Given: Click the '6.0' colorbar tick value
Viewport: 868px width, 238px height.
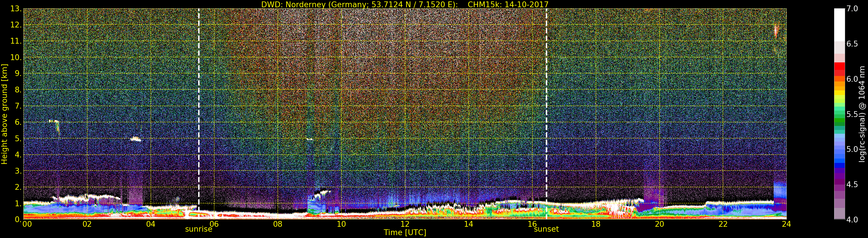Looking at the screenshot, I should pyautogui.click(x=852, y=79).
